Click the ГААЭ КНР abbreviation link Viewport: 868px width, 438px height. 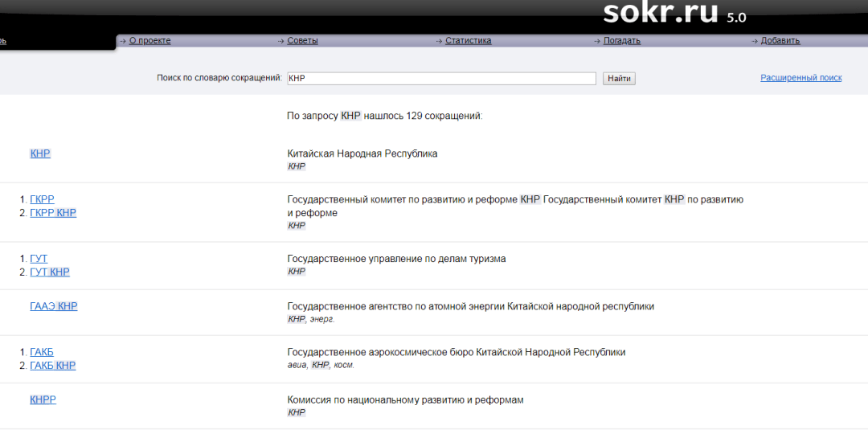[x=54, y=306]
